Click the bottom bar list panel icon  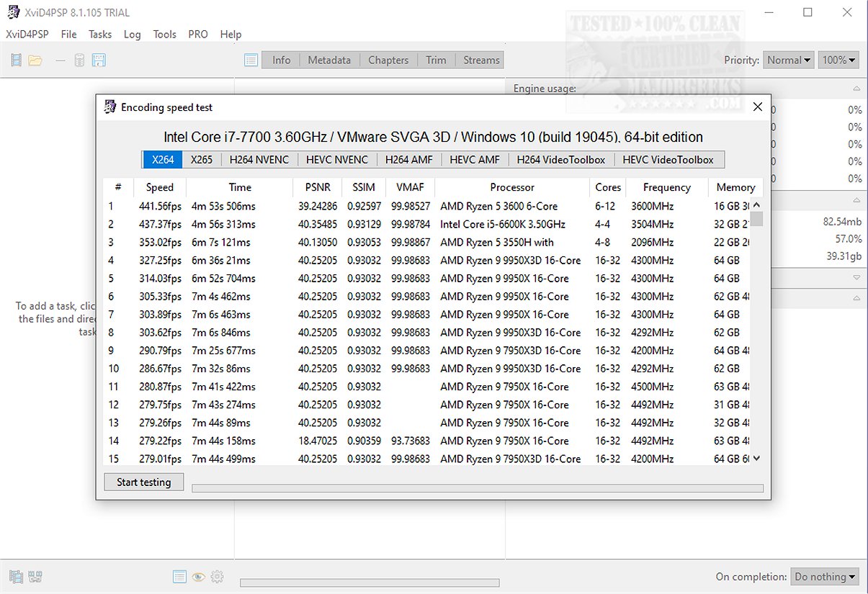tap(180, 577)
